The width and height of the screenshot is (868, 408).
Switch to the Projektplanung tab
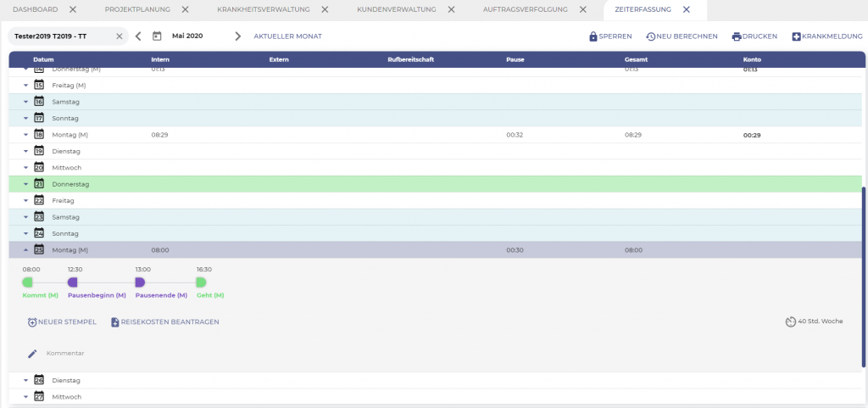pos(137,9)
